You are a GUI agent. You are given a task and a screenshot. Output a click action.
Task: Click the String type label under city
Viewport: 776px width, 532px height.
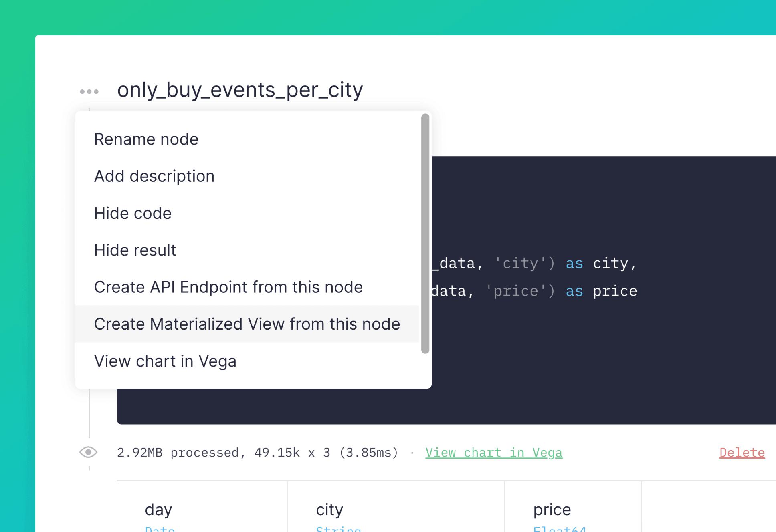tap(338, 529)
